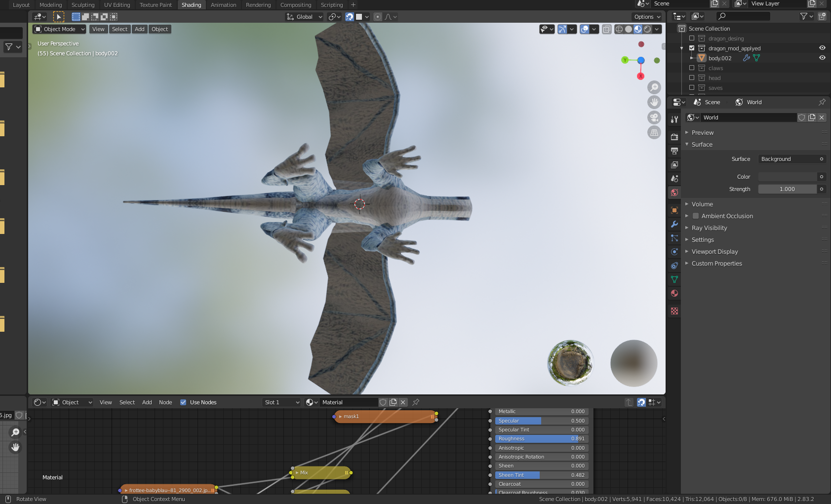
Task: Click the World background Color field
Action: (788, 176)
